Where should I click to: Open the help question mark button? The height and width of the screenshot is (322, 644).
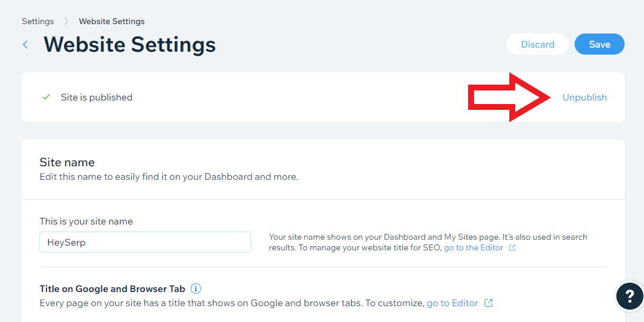pyautogui.click(x=629, y=296)
